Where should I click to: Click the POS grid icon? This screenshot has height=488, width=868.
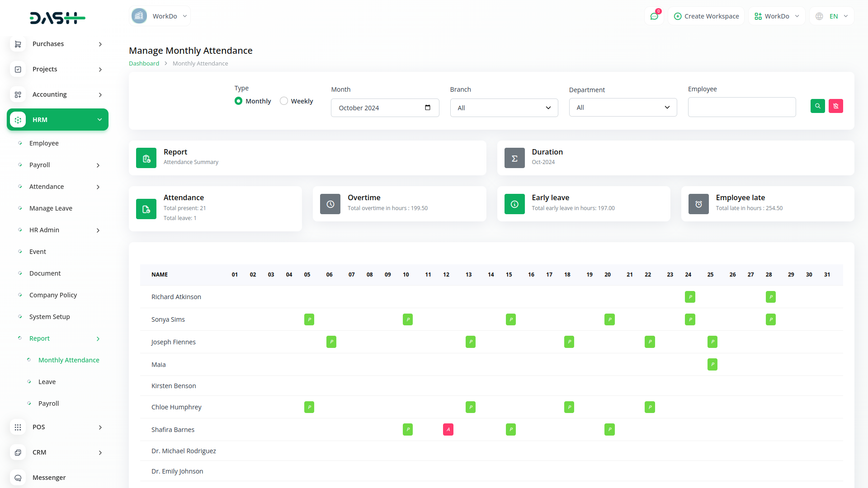pyautogui.click(x=18, y=427)
